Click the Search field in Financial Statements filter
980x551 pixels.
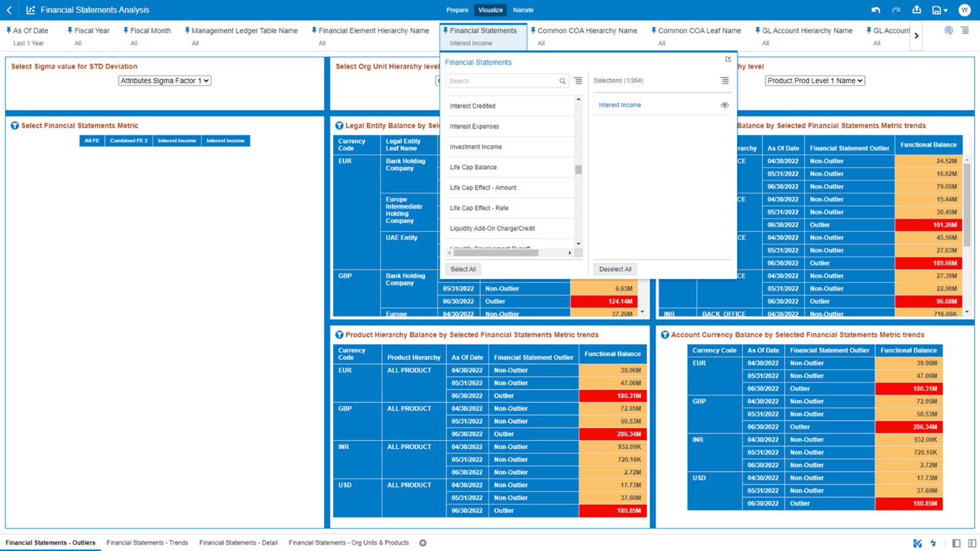point(504,80)
